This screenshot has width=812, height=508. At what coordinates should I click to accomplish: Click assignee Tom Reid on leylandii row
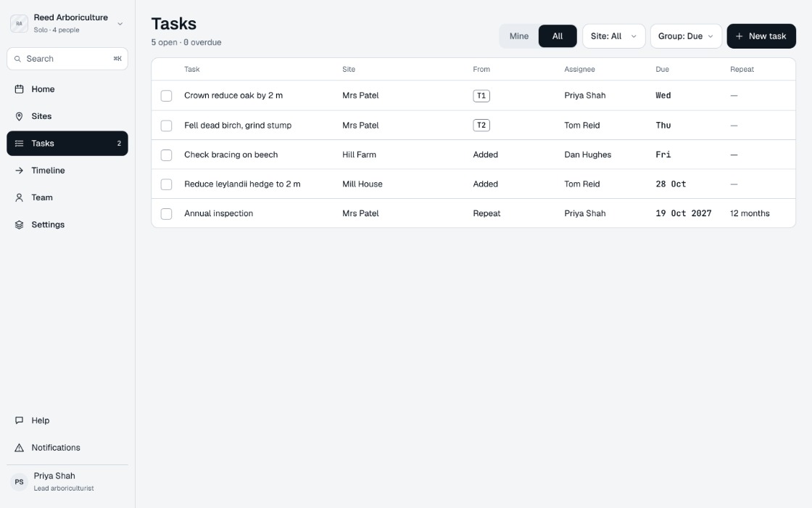click(582, 184)
